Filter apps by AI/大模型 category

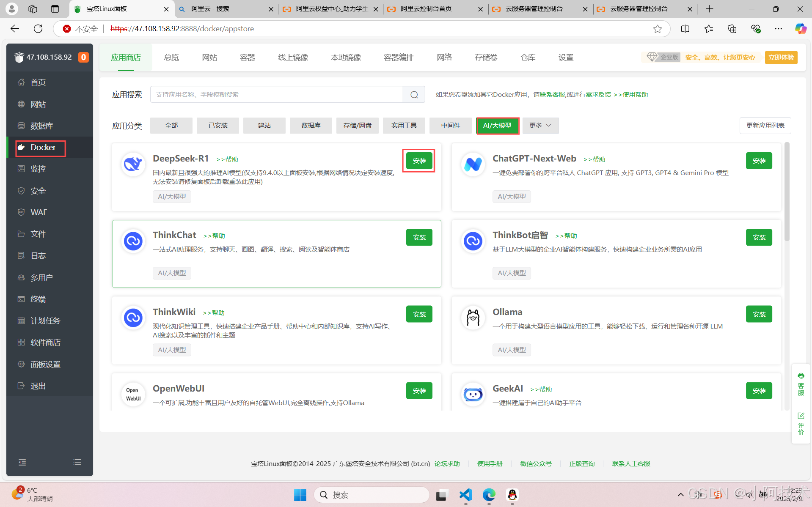click(497, 125)
